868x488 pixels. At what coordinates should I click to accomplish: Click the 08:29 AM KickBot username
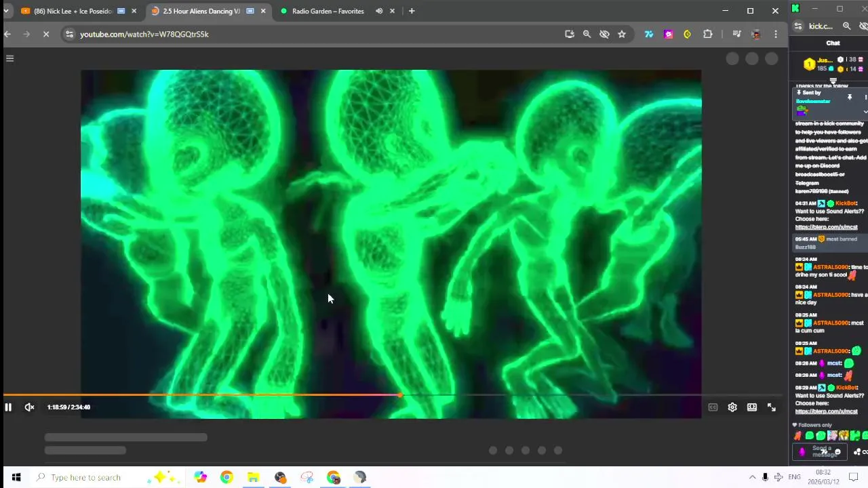(846, 388)
